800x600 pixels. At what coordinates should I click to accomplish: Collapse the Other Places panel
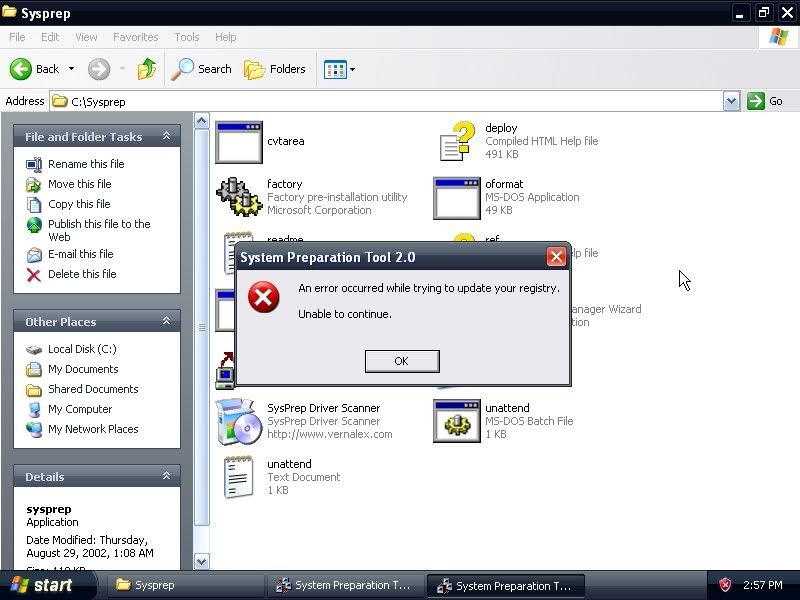(166, 321)
